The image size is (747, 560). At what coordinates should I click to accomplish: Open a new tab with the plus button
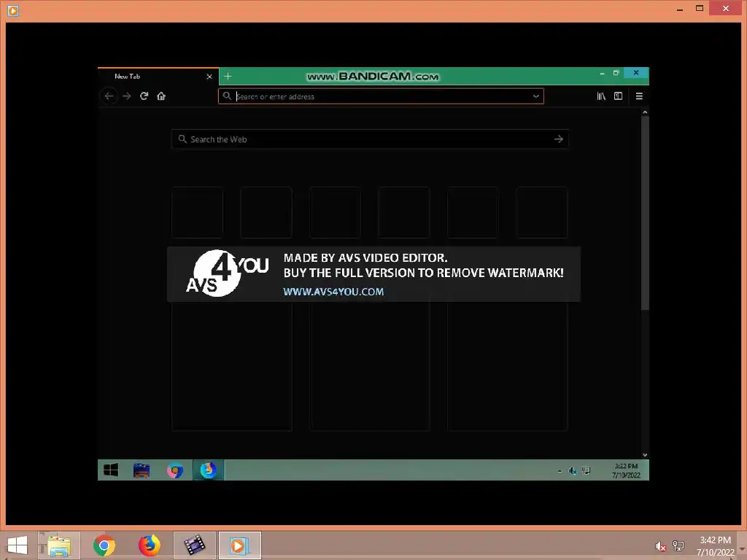pyautogui.click(x=228, y=76)
